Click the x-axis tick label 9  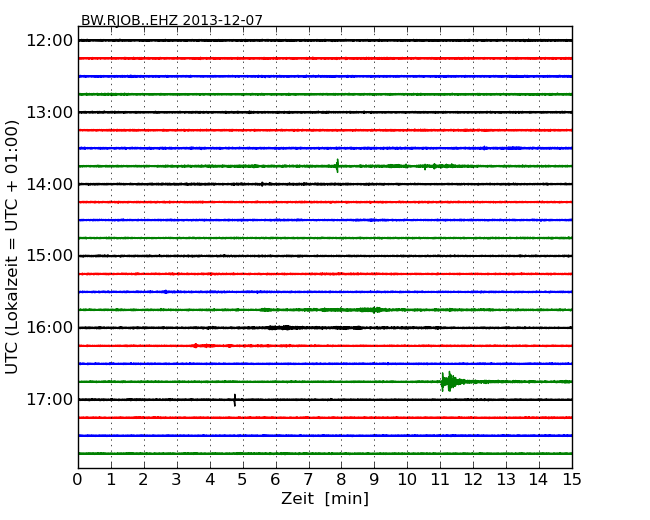(374, 480)
